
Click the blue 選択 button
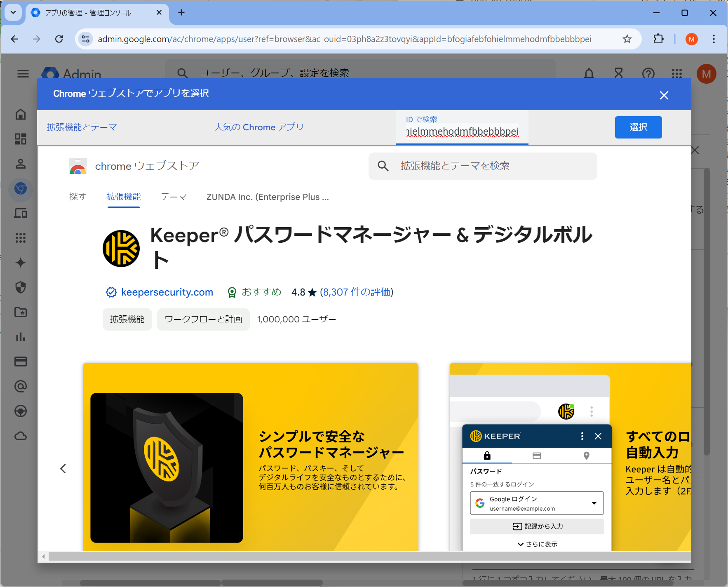pos(638,127)
